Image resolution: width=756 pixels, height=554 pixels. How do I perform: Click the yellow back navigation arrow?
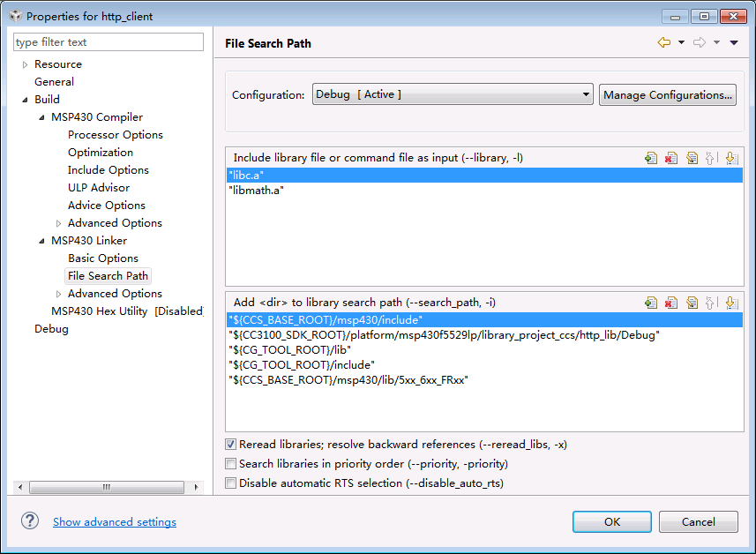tap(664, 42)
